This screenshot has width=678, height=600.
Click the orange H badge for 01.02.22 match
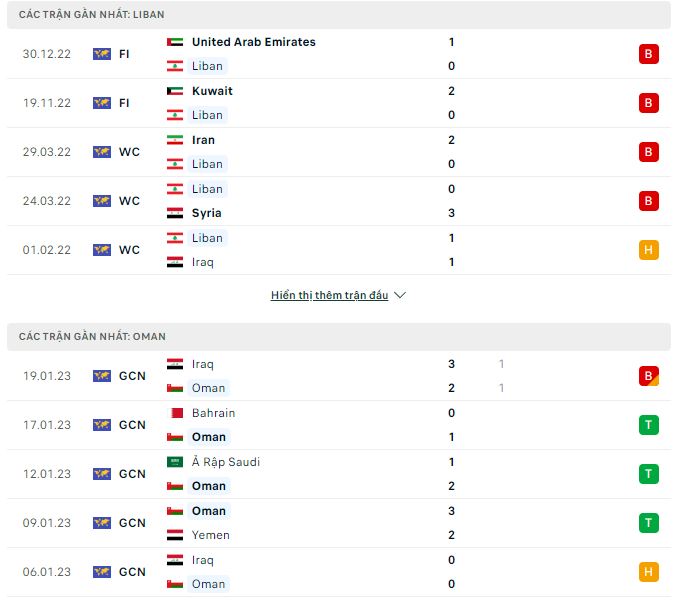coord(648,250)
